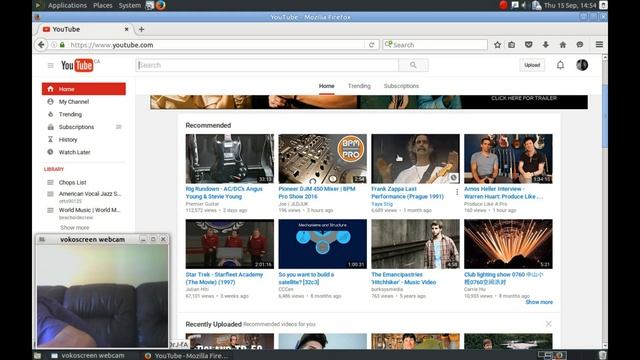Click the Firefox back arrow
This screenshot has height=360, width=640.
41,44
